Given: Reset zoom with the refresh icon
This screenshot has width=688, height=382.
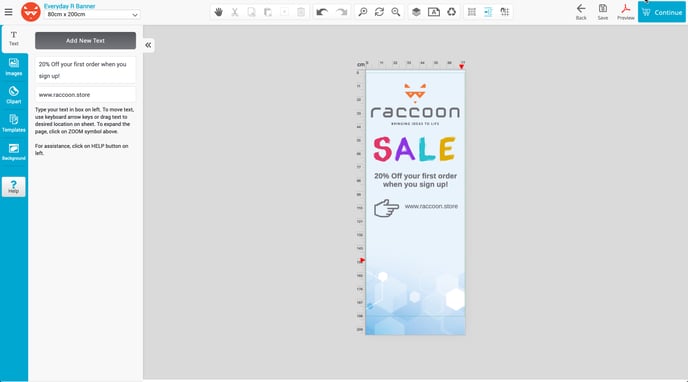Looking at the screenshot, I should tap(379, 12).
